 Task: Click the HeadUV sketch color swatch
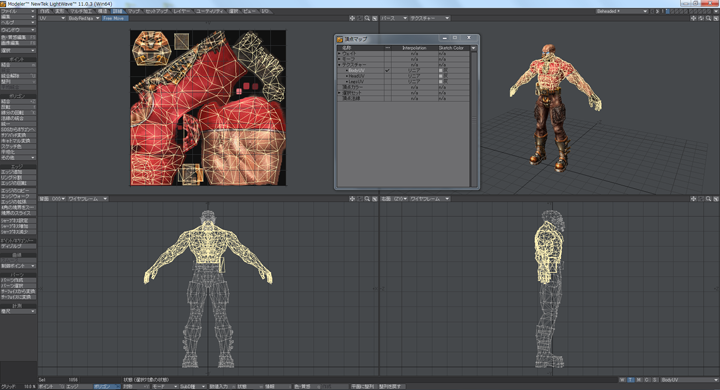(440, 76)
